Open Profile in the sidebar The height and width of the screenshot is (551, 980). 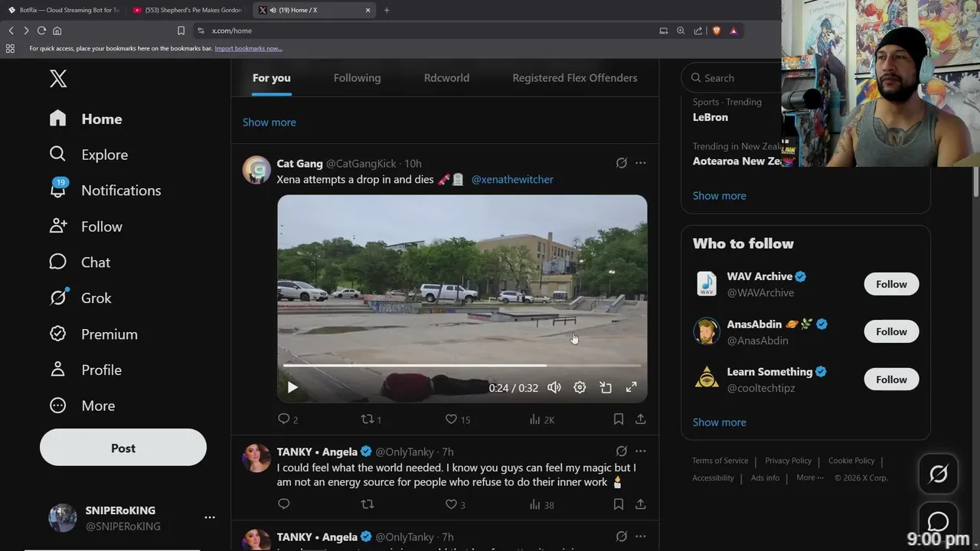85,370
